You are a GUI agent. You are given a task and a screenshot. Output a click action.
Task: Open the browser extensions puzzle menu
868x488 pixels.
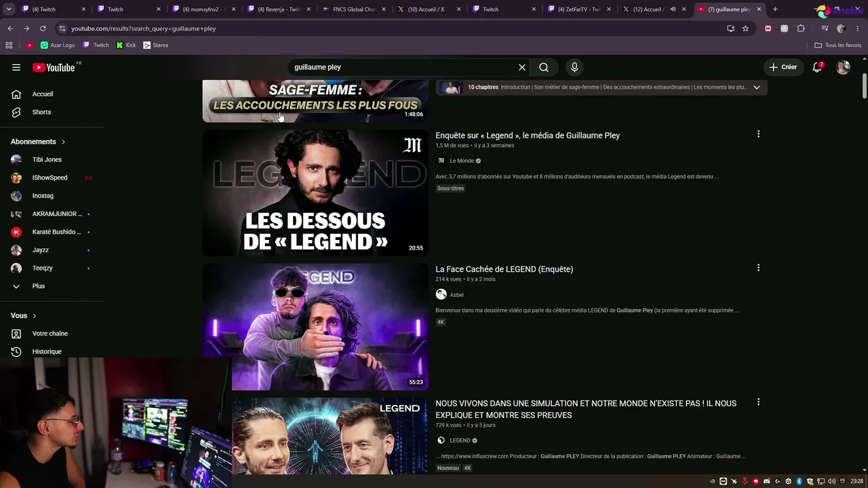801,28
